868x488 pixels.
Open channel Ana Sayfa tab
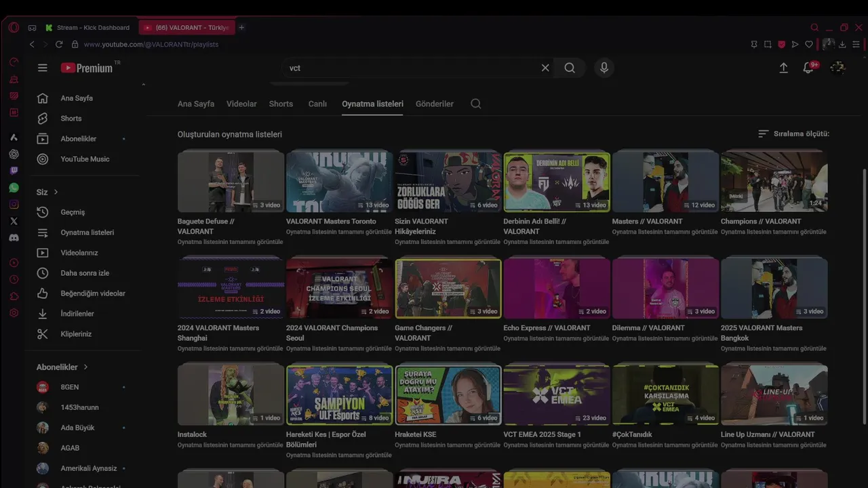[x=196, y=104]
